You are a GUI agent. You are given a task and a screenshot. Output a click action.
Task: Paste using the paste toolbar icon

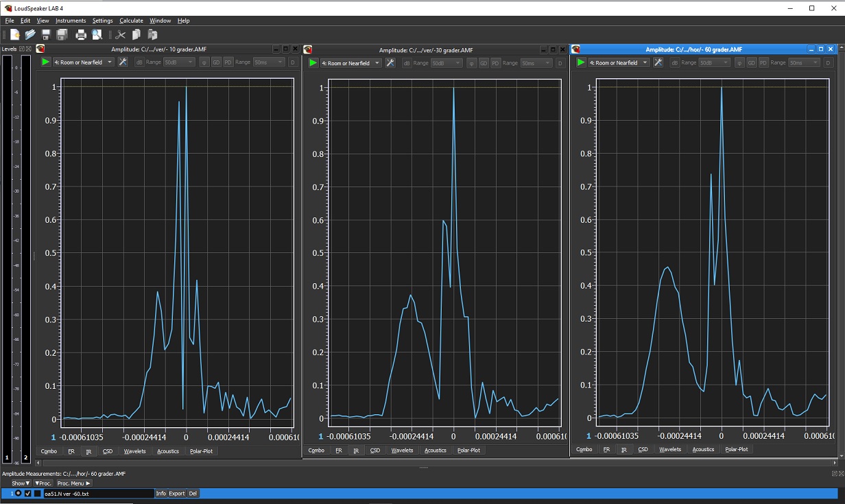point(152,34)
